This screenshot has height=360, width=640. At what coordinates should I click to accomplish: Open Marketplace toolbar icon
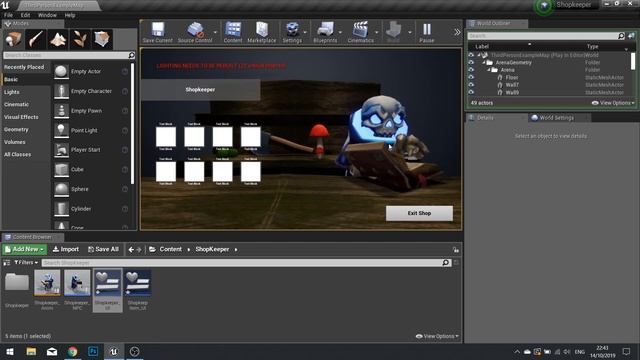[x=262, y=32]
